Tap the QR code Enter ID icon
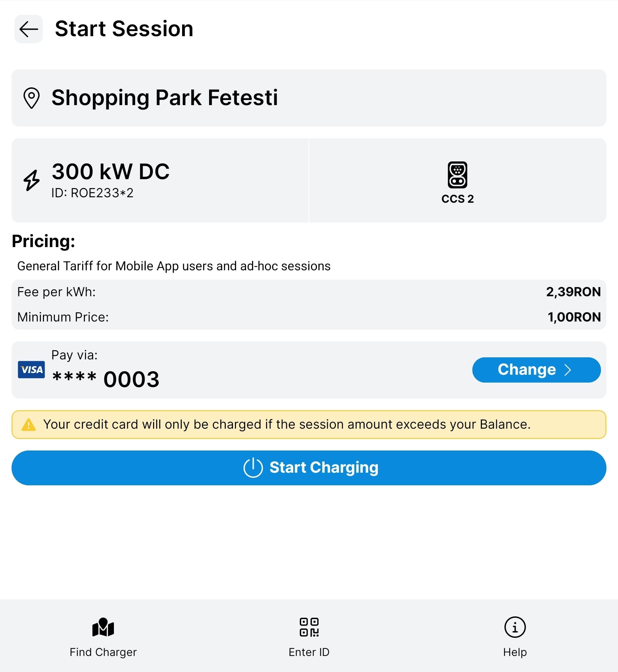 click(x=309, y=627)
